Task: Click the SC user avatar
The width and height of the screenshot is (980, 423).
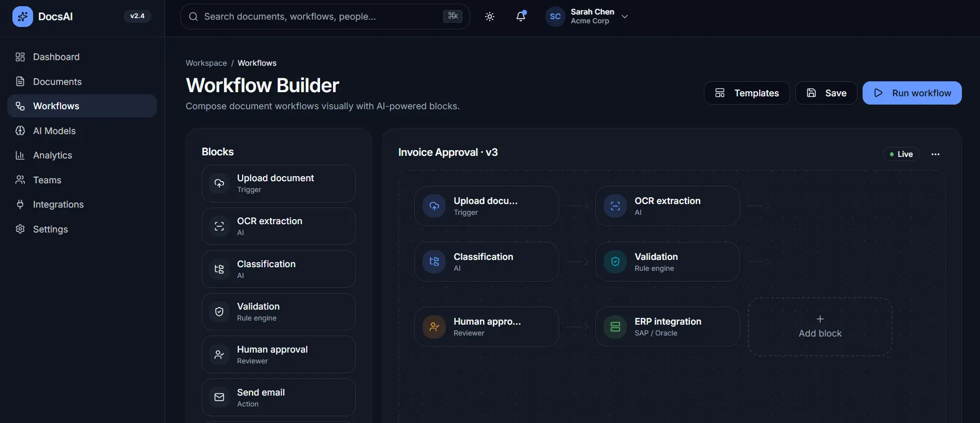Action: pyautogui.click(x=555, y=17)
